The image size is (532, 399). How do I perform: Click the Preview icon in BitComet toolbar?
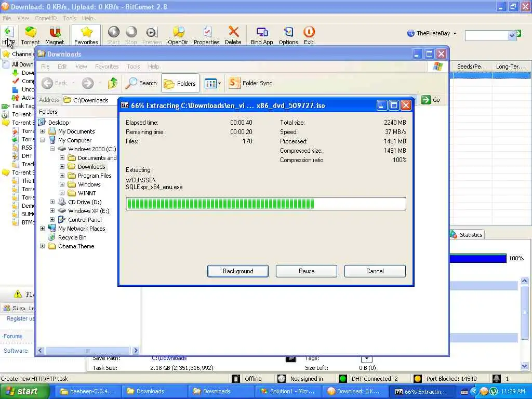[x=152, y=35]
